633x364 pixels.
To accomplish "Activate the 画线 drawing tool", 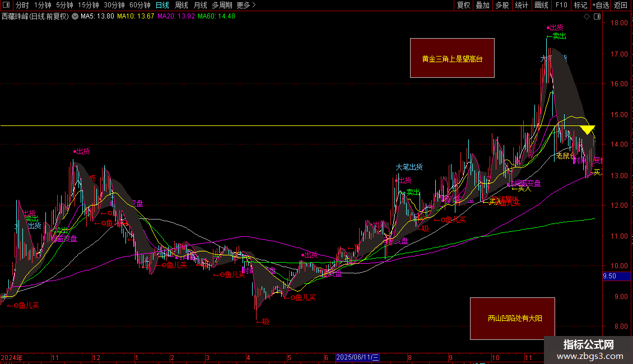I will click(541, 5).
